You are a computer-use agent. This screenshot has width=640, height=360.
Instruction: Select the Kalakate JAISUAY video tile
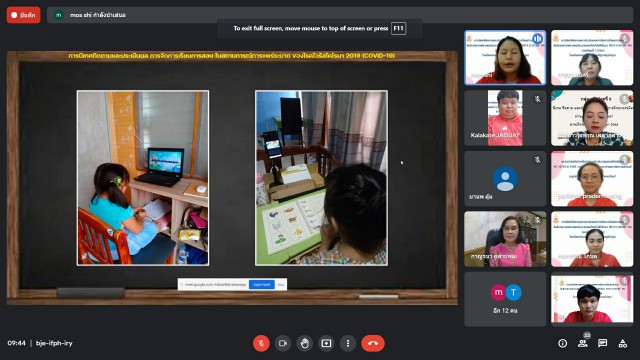(505, 118)
